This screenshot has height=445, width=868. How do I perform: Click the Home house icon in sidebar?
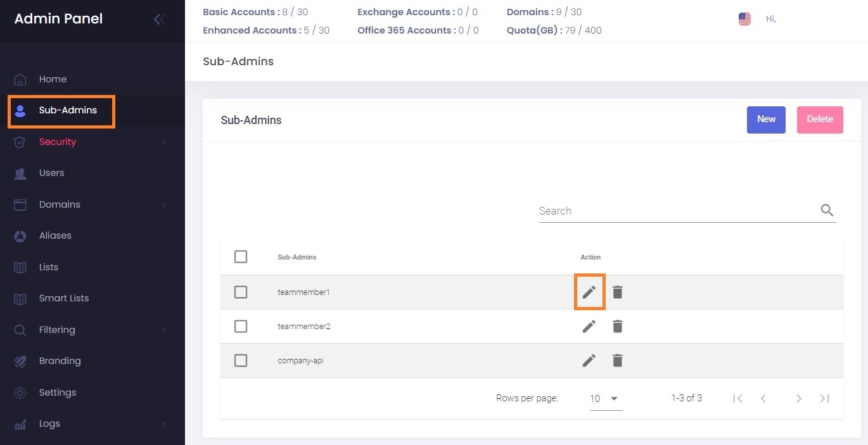tap(20, 79)
